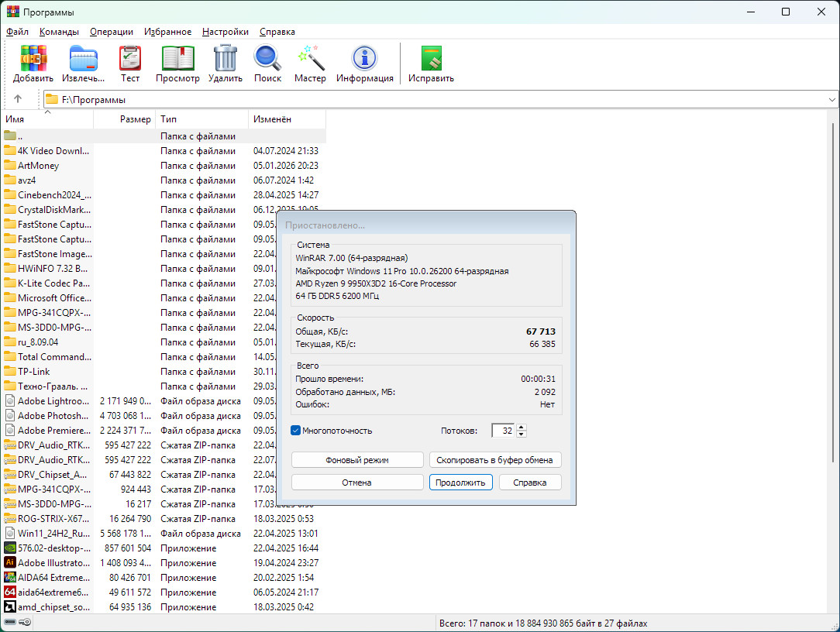Click Скопировать в буфер обмена button
840x632 pixels.
tap(495, 460)
